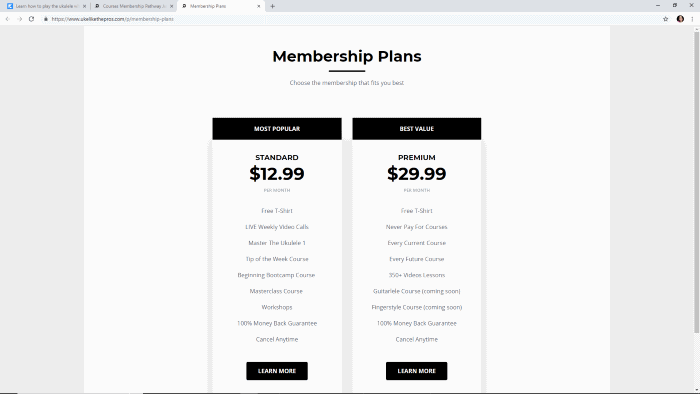The height and width of the screenshot is (394, 700).
Task: Click the vertical page scrollbar thumb
Action: coord(696,182)
